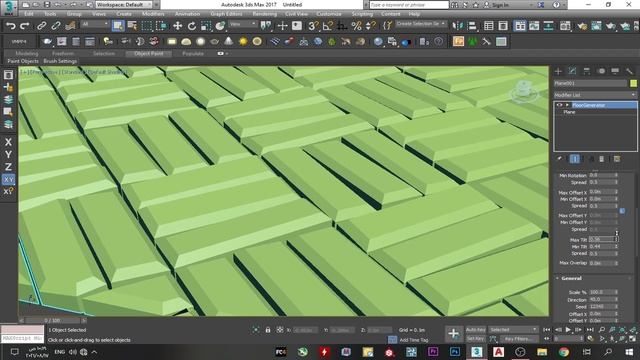This screenshot has width=640, height=360.
Task: Open Photoshop from the Windows taskbar
Action: (x=454, y=351)
